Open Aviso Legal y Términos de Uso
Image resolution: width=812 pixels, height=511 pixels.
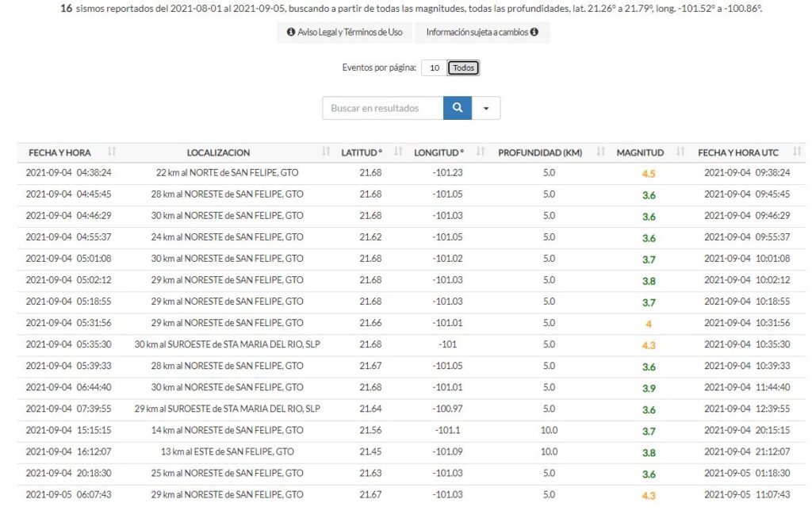[x=344, y=33]
